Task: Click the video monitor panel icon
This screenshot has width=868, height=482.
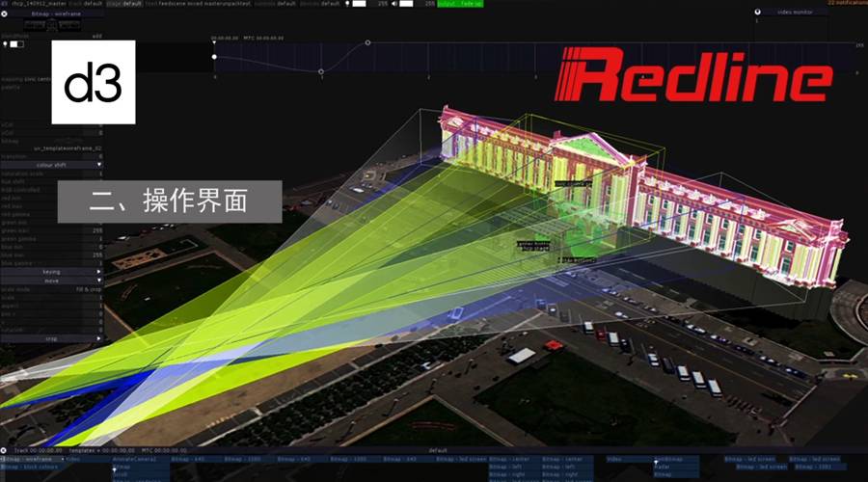Action: coord(757,12)
